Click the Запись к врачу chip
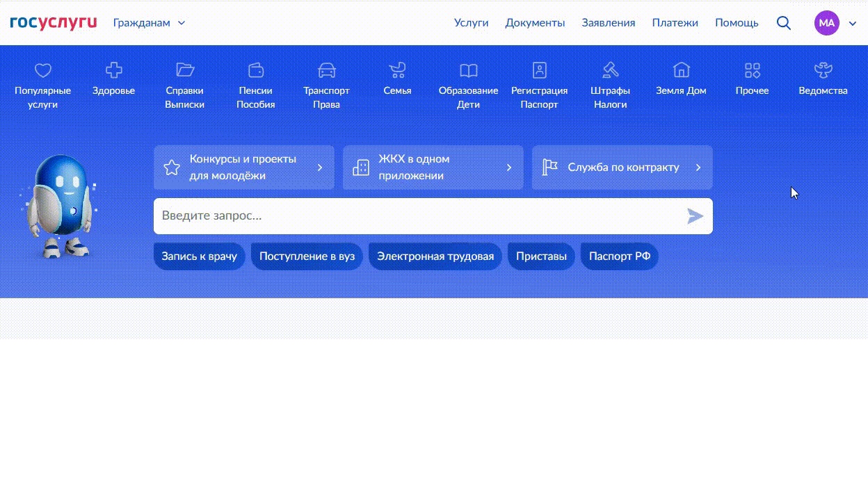868x499 pixels. [x=199, y=256]
